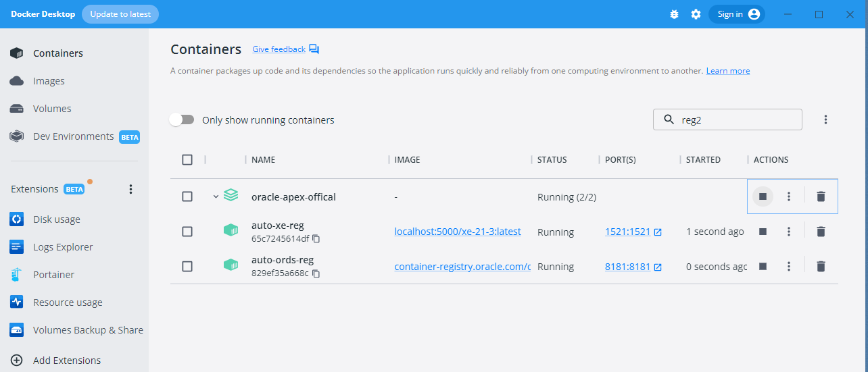The height and width of the screenshot is (372, 868).
Task: Check the auto-xe-reg row checkbox
Action: 187,232
